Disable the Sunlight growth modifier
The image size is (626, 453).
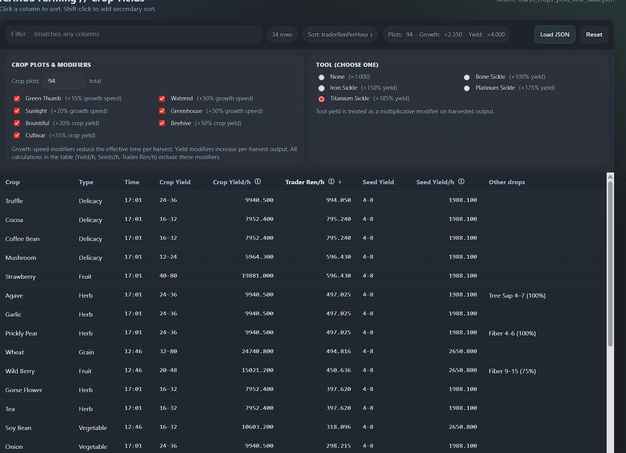(17, 111)
